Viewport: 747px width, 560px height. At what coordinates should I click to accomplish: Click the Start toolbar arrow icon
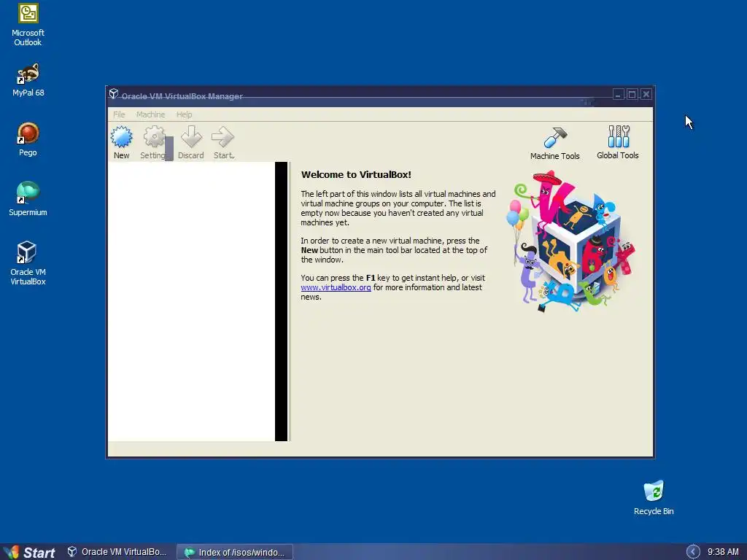point(222,137)
